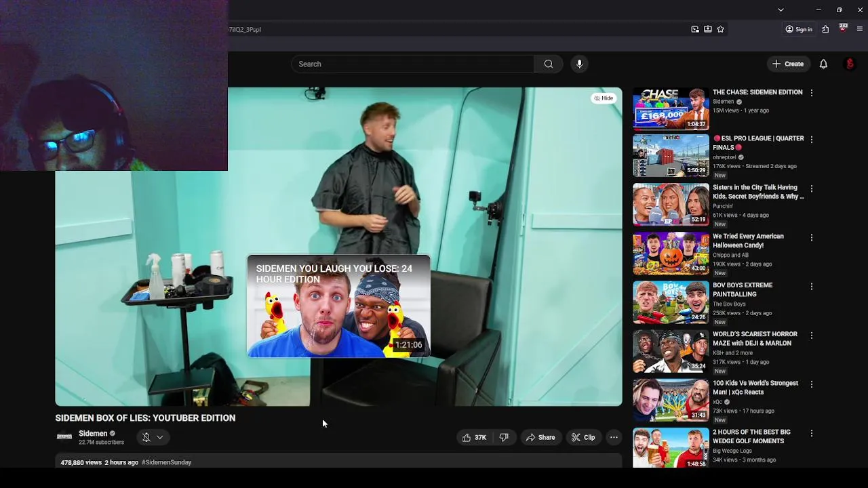Open the account avatar menu
Screen dimensions: 868x488
pyautogui.click(x=850, y=64)
